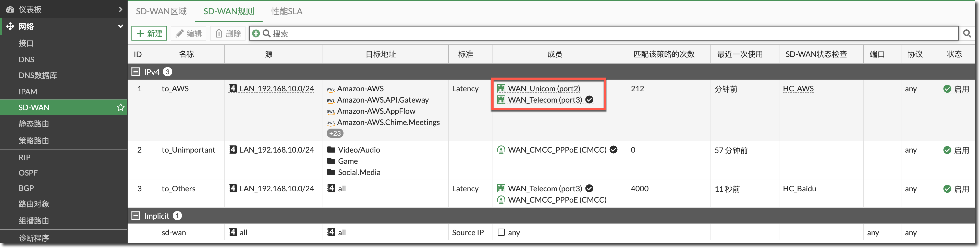
Task: Click the dashboard gauge icon in sidebar
Action: (x=10, y=9)
